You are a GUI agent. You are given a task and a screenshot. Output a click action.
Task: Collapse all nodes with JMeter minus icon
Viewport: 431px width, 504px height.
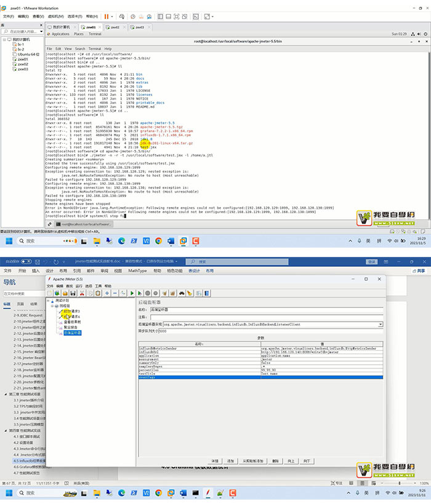[115, 293]
